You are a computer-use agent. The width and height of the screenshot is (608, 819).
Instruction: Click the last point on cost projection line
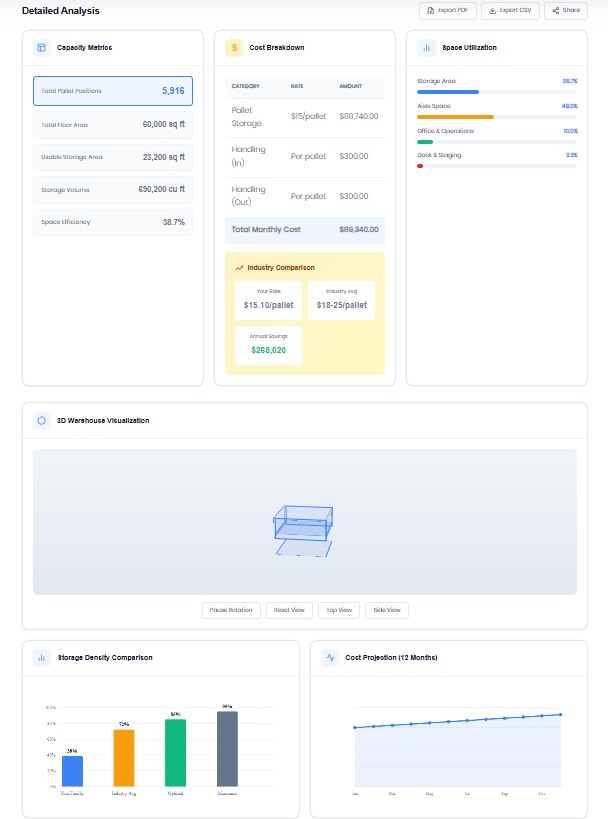point(560,714)
